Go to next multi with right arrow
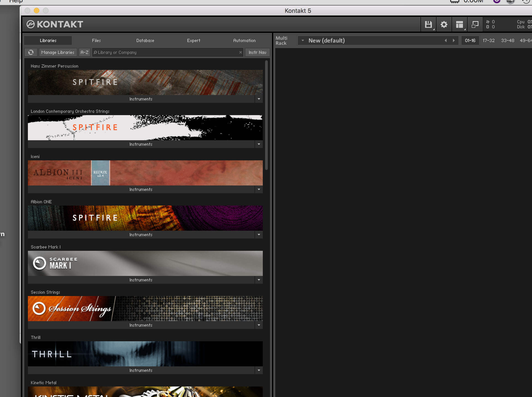The height and width of the screenshot is (397, 532). 454,41
